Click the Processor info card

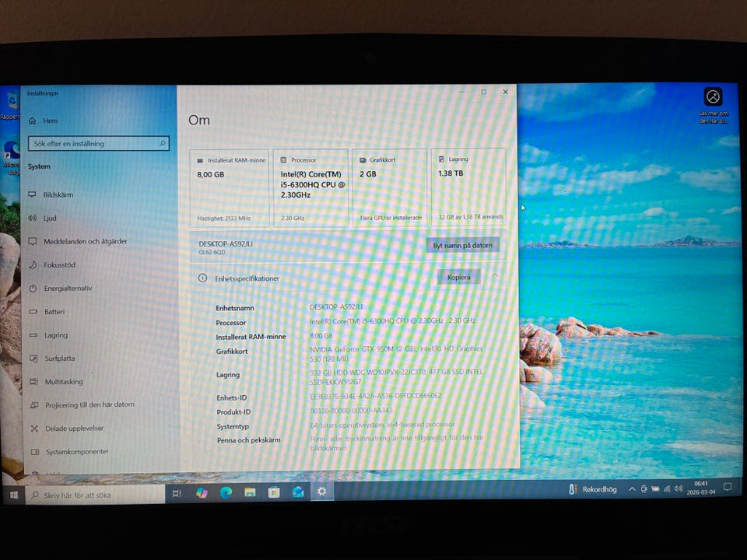click(x=310, y=187)
